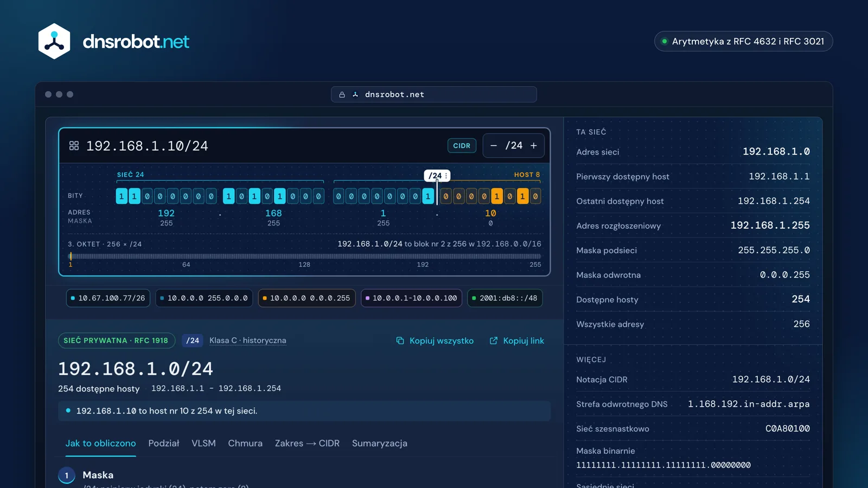This screenshot has width=868, height=488.
Task: Click the Klasa C historyczna link
Action: (x=248, y=341)
